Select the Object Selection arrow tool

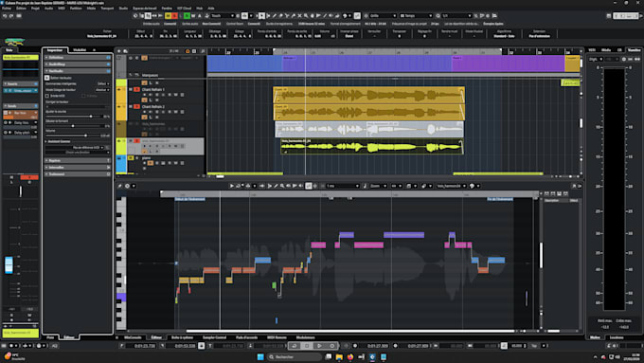point(261,15)
